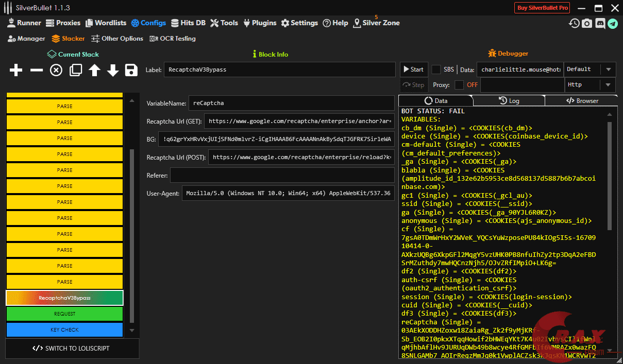Image resolution: width=623 pixels, height=364 pixels.
Task: Enable the SBS checkbox
Action: 436,70
